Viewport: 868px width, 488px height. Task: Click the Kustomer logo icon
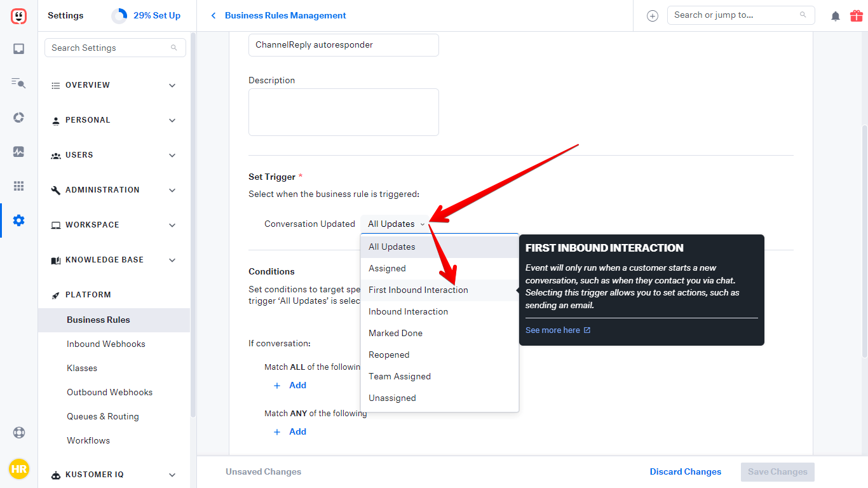tap(18, 16)
